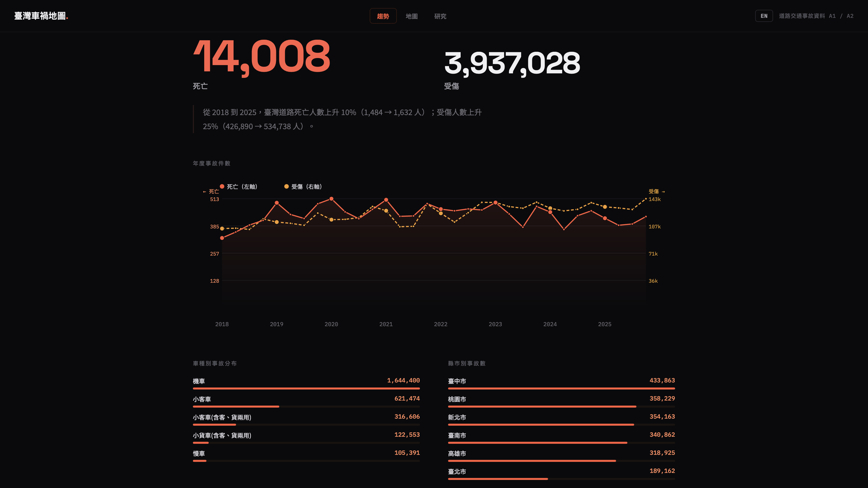Image resolution: width=868 pixels, height=488 pixels.
Task: Select the 2023 label on chart axis
Action: click(495, 324)
